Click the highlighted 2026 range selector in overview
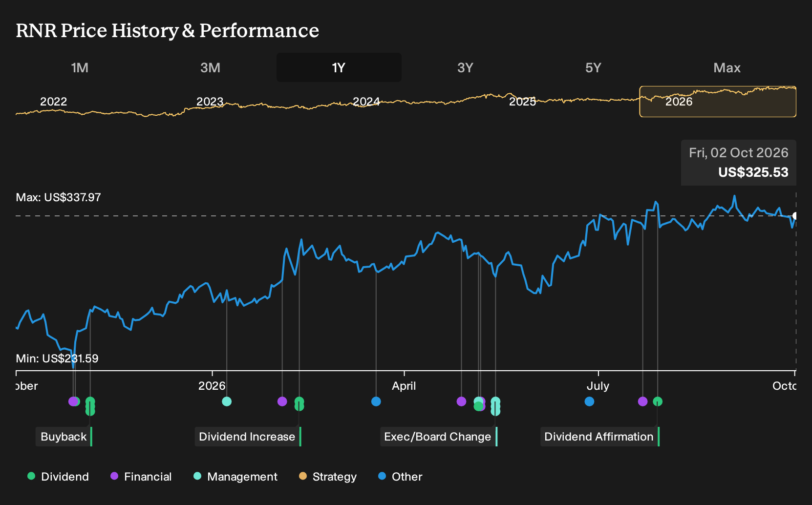The height and width of the screenshot is (505, 812). point(718,102)
